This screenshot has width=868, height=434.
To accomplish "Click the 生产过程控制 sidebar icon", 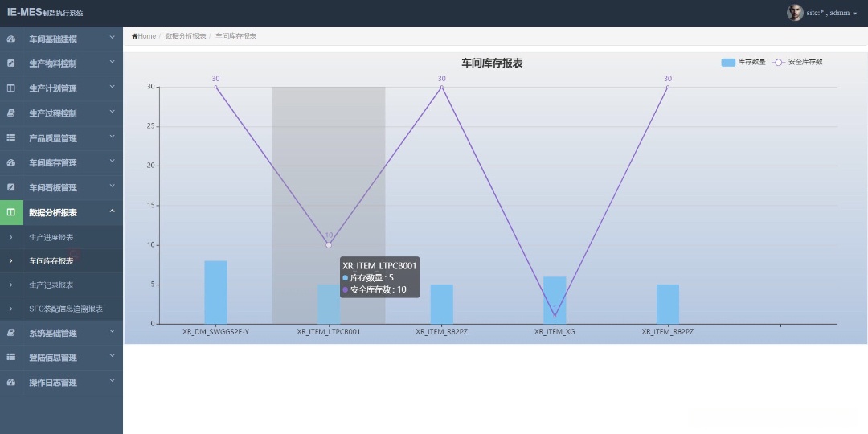I will [11, 113].
